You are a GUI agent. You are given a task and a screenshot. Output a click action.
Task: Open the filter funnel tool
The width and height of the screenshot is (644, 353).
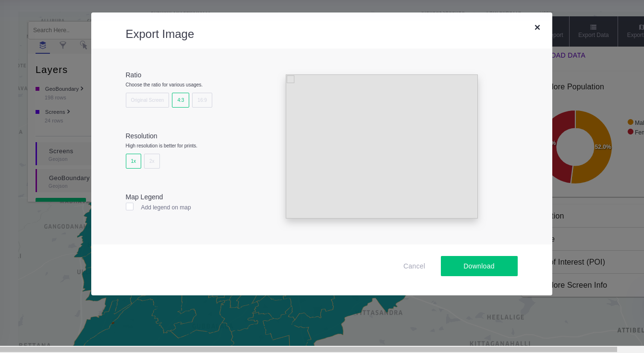click(x=63, y=46)
